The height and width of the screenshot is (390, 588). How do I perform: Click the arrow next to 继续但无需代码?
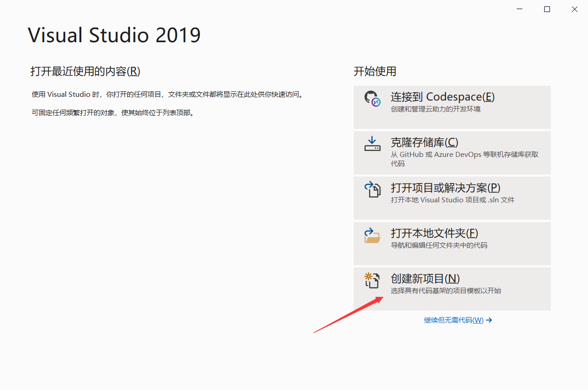pyautogui.click(x=489, y=320)
